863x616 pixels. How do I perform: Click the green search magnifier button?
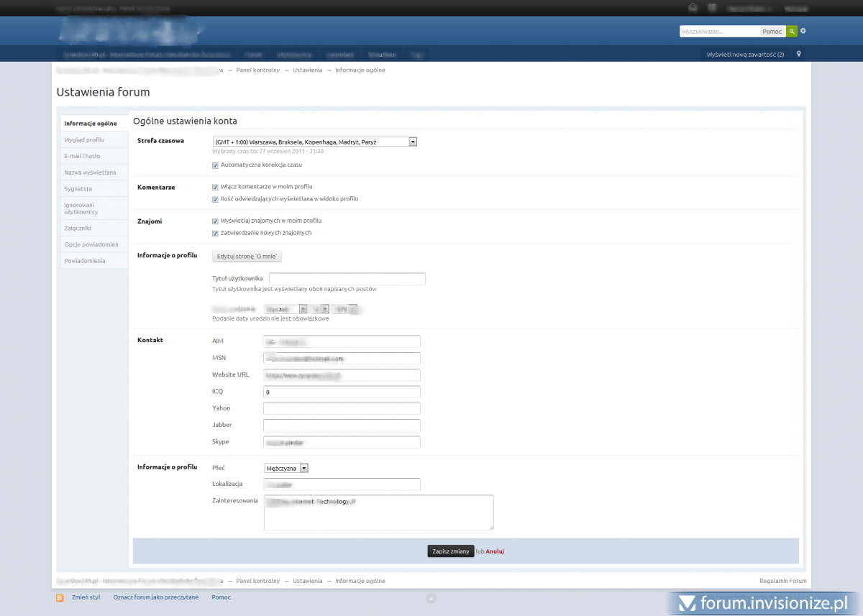point(791,32)
